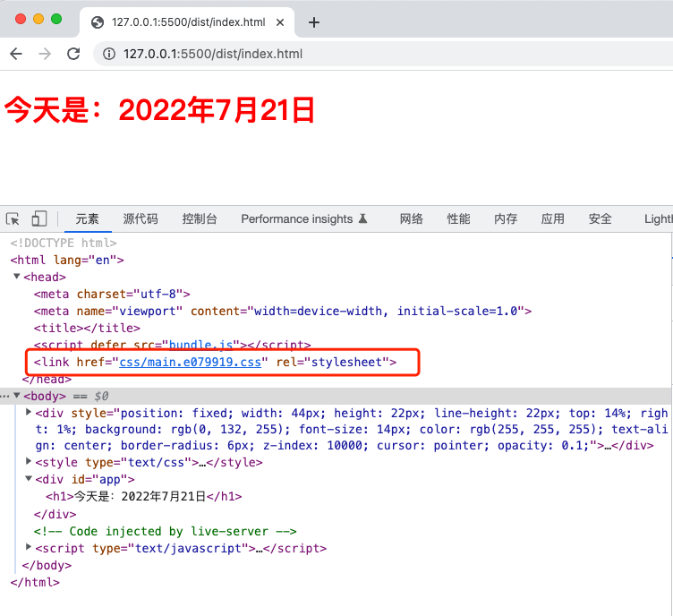
Task: Click the globe favicon on the tab
Action: tap(98, 22)
